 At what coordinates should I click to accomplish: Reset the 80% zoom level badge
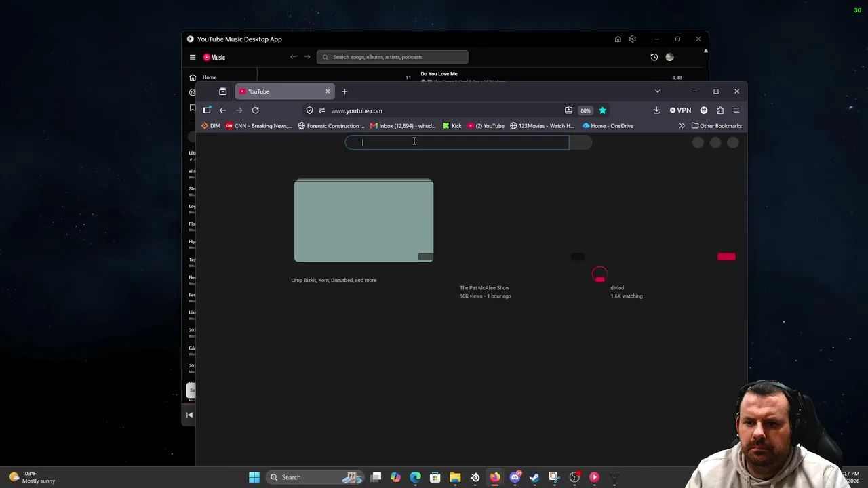pos(585,110)
